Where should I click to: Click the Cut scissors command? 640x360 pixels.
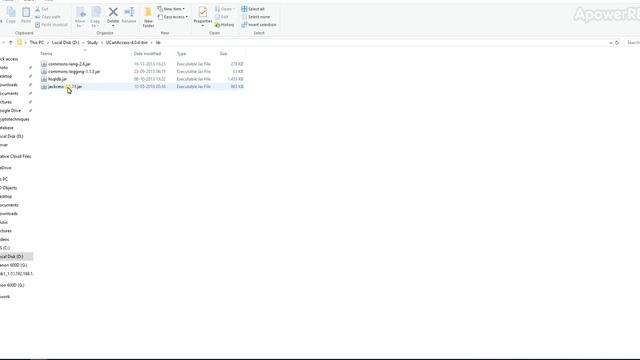[x=42, y=9]
